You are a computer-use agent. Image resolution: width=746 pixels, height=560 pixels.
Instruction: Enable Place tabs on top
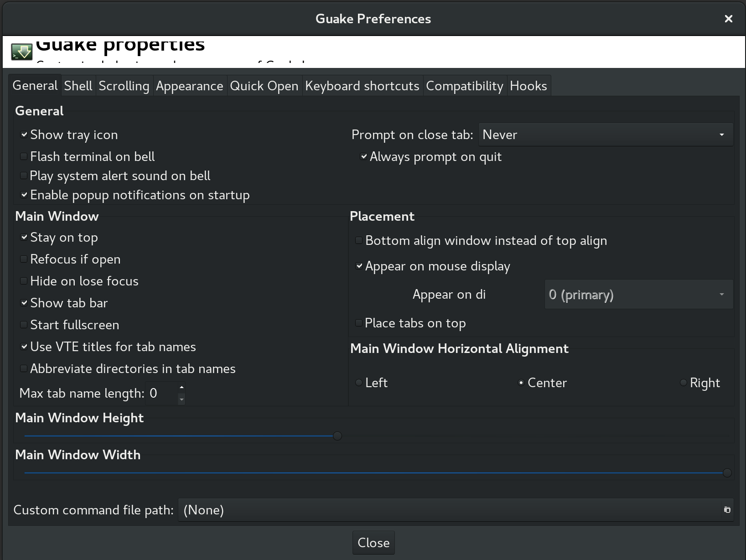[x=359, y=323]
